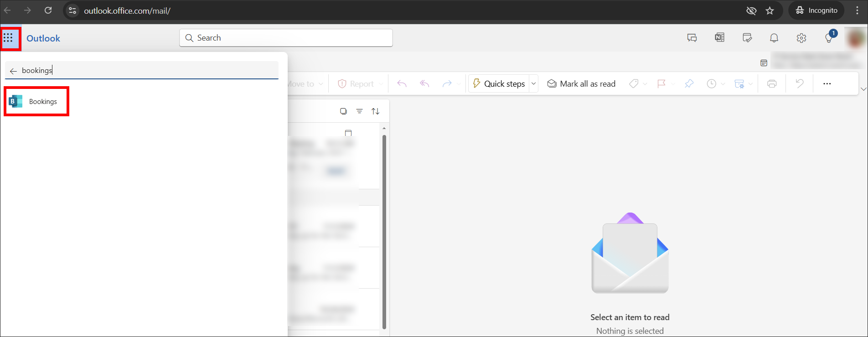
Task: Expand the Categorize dropdown arrow
Action: tap(645, 84)
